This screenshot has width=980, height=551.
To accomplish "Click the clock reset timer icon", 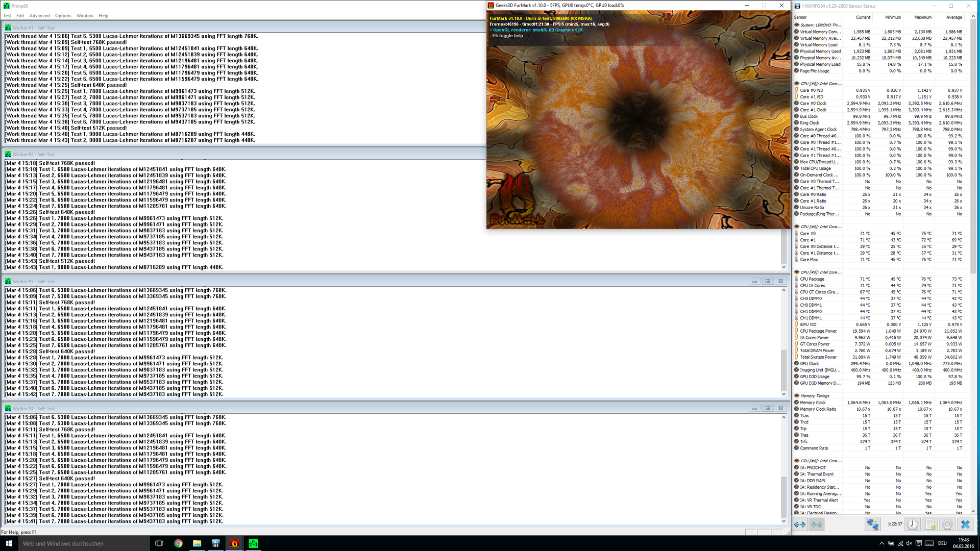I will (913, 524).
